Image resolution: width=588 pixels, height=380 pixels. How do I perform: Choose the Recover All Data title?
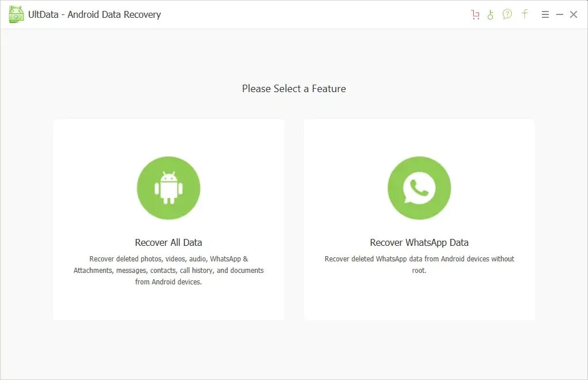click(x=168, y=242)
